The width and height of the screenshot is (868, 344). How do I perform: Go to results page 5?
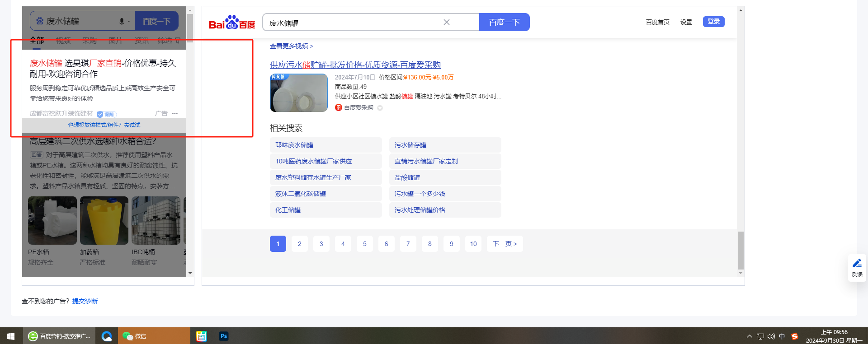point(365,244)
